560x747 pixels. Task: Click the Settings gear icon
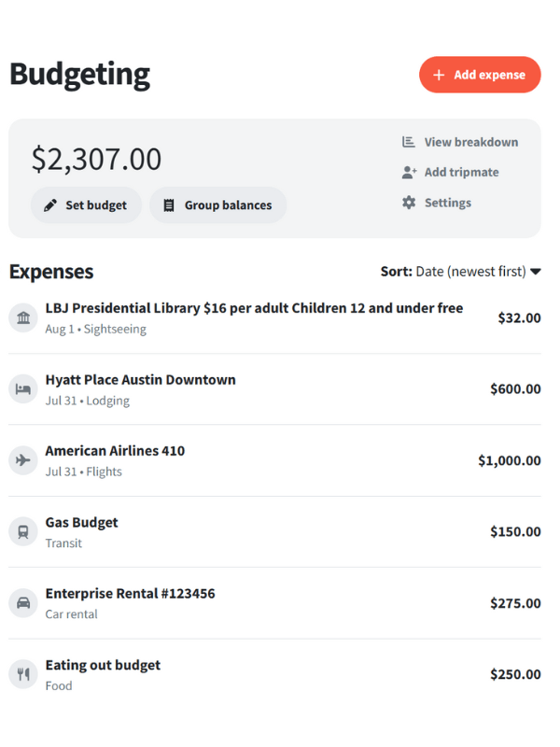pyautogui.click(x=409, y=203)
